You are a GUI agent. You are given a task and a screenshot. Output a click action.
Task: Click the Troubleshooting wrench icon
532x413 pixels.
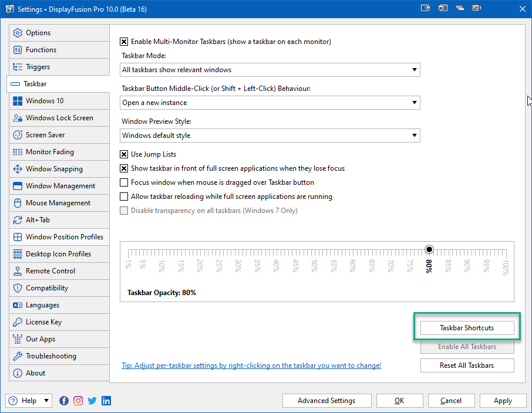[x=17, y=356]
